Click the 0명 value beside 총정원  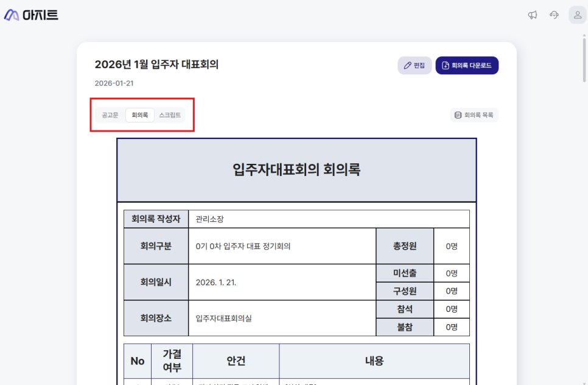coord(452,246)
